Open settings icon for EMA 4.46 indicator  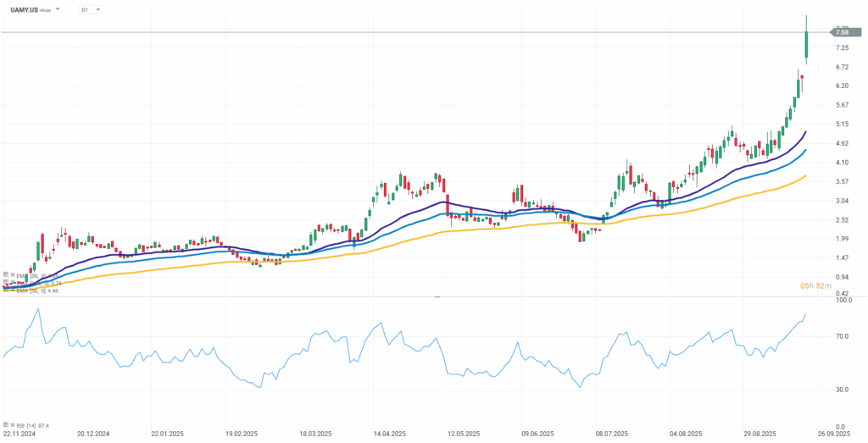pos(6,290)
